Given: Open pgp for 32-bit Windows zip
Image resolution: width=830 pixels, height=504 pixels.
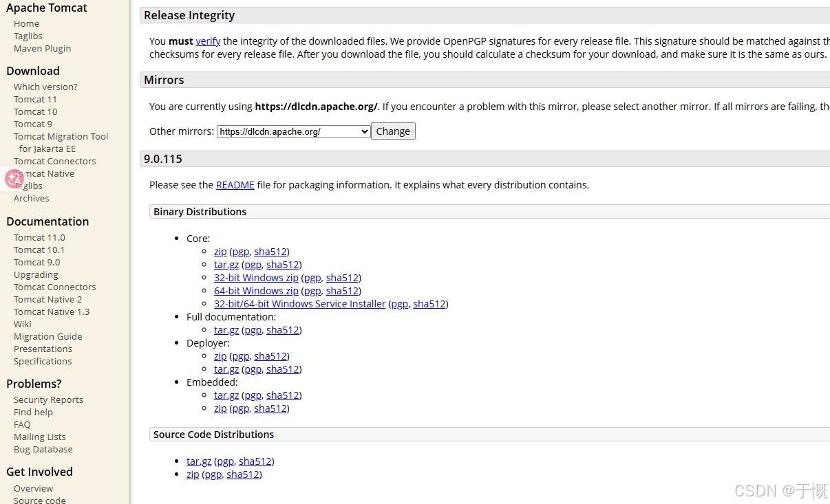Looking at the screenshot, I should [312, 278].
